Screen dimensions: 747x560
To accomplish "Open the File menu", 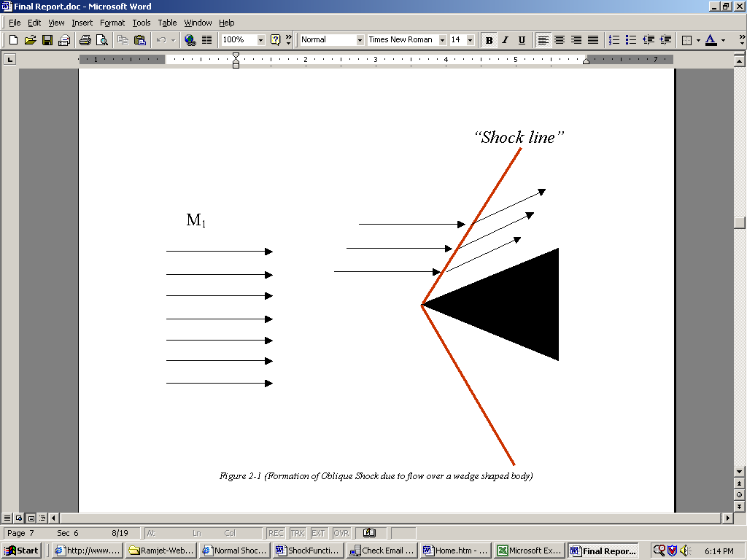I will pos(15,23).
